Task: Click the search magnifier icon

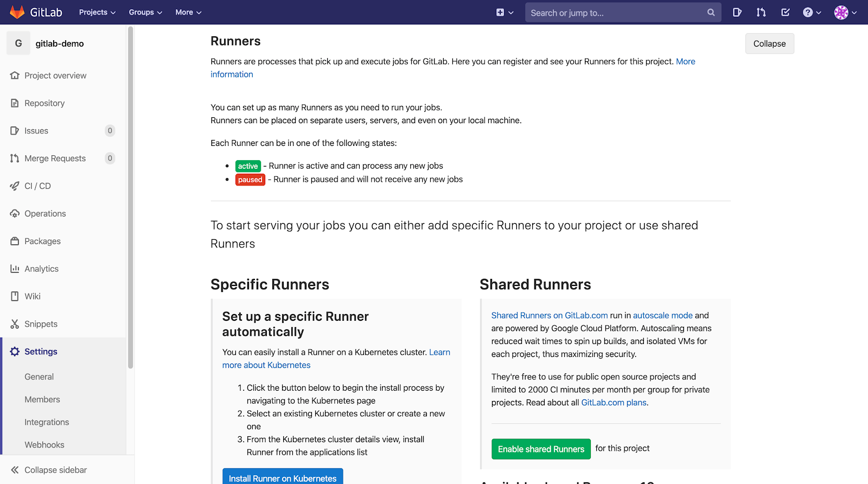Action: (711, 12)
